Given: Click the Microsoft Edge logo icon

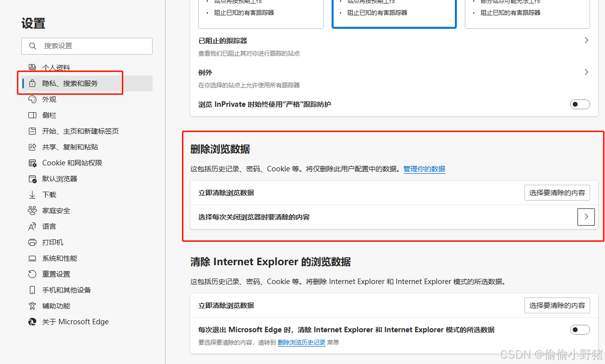Looking at the screenshot, I should coord(32,322).
